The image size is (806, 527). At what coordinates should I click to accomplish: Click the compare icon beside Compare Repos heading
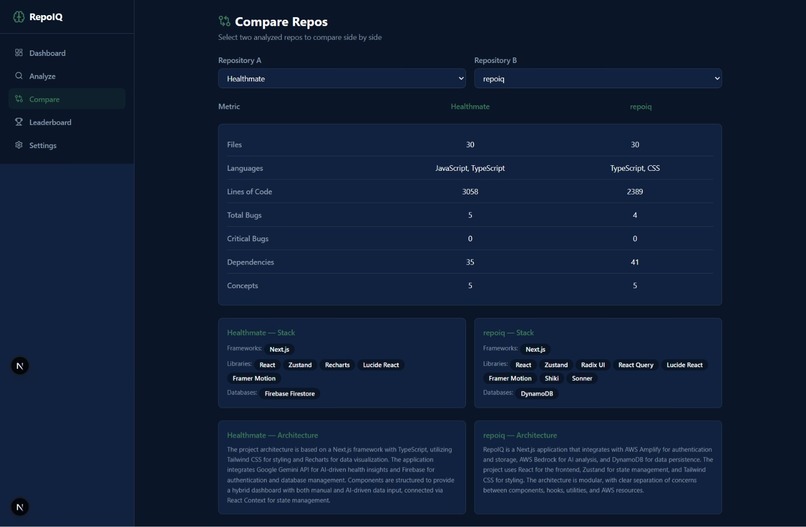click(224, 21)
